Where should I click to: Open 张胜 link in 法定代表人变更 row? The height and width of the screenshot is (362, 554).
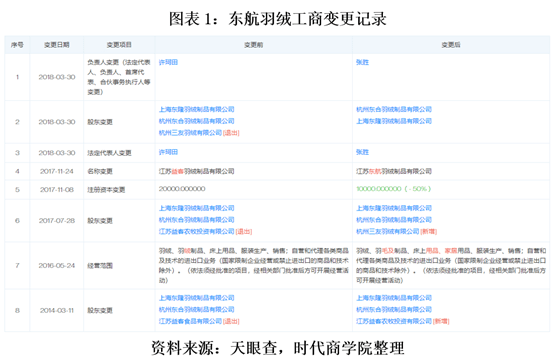[x=362, y=152]
